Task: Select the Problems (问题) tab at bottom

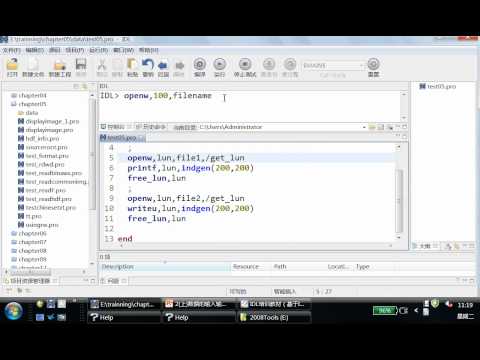Action: pos(113,281)
